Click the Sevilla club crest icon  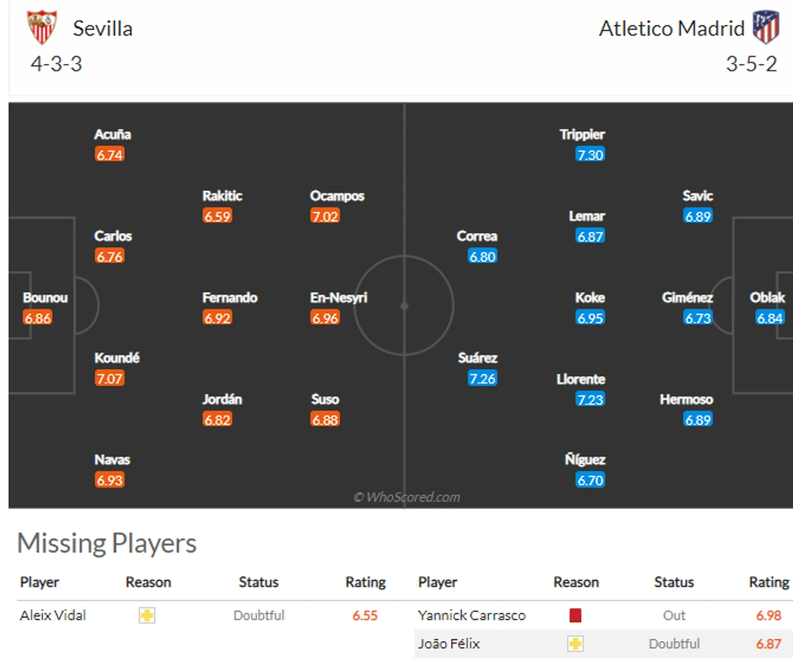[42, 28]
